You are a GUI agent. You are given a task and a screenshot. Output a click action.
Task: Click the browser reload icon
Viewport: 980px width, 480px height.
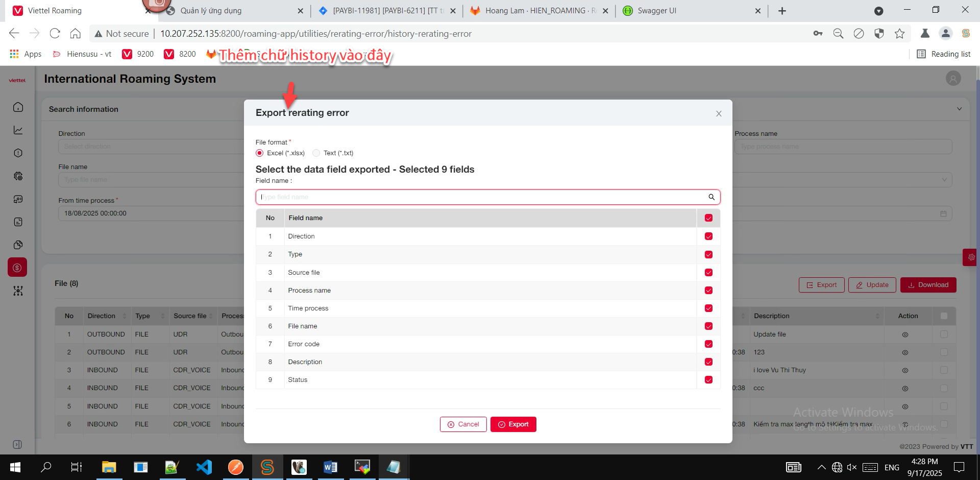pyautogui.click(x=55, y=34)
